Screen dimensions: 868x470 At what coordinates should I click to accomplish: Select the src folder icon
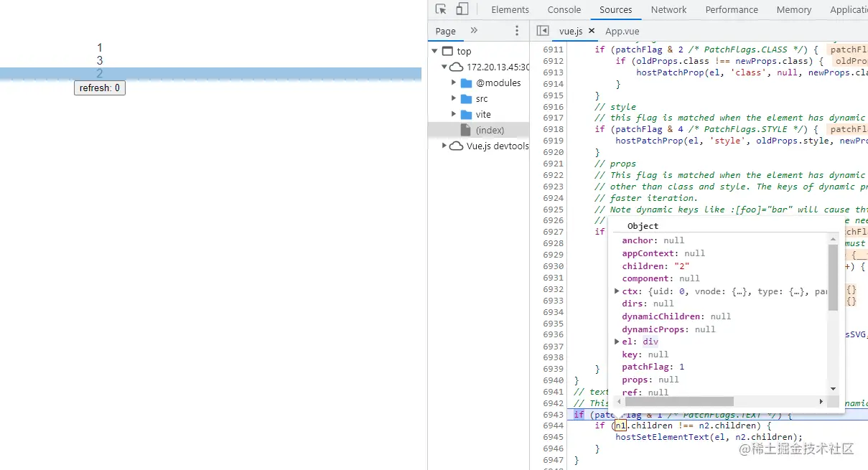click(466, 98)
